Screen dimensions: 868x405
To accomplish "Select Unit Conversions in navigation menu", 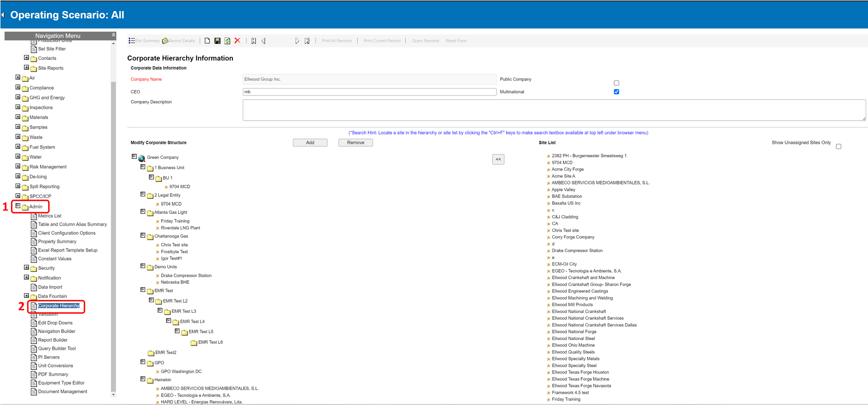I will tap(55, 366).
